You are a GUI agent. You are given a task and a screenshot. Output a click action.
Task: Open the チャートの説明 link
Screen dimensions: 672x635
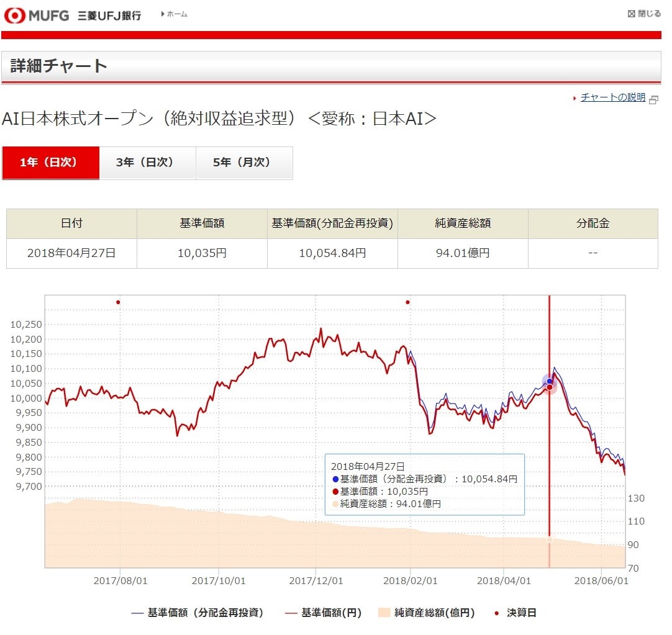612,97
